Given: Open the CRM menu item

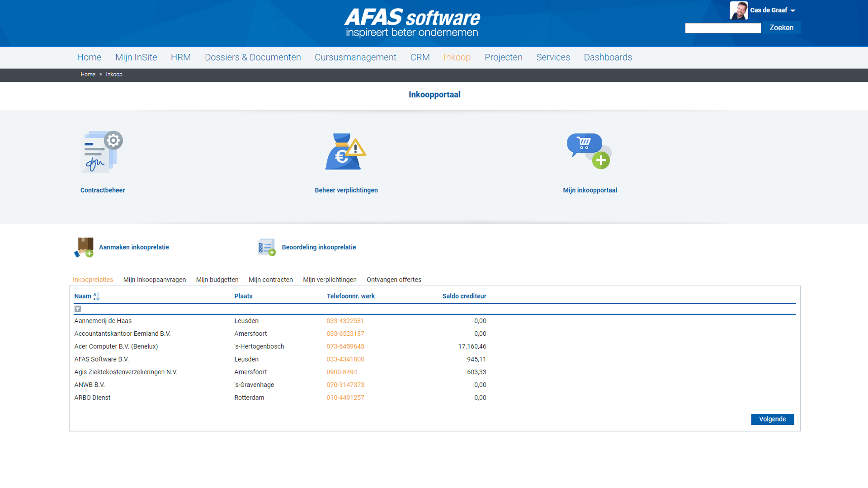Looking at the screenshot, I should coord(420,57).
